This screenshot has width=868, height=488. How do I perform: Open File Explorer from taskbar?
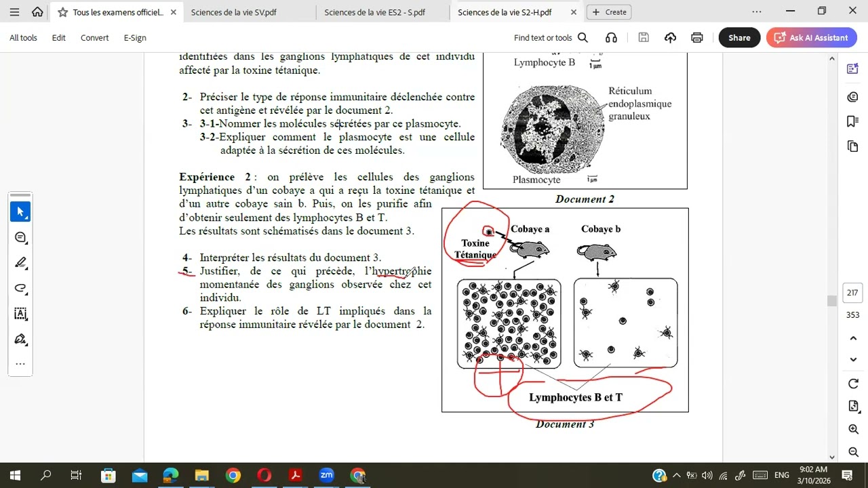(202, 475)
